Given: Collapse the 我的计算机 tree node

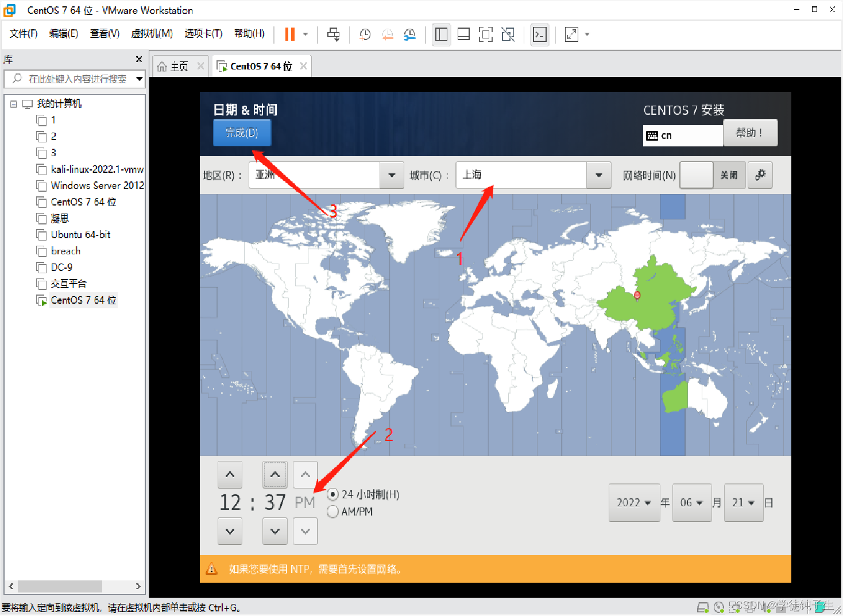Looking at the screenshot, I should pos(14,104).
